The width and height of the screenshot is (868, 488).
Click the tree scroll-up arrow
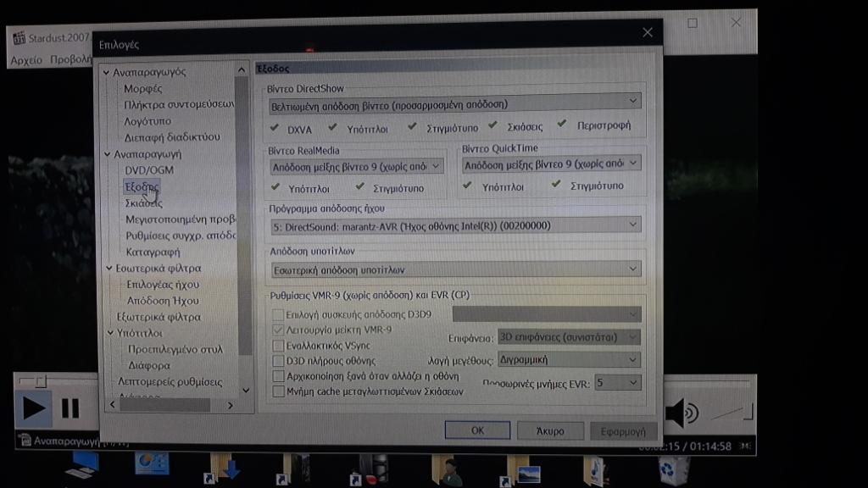(x=242, y=70)
